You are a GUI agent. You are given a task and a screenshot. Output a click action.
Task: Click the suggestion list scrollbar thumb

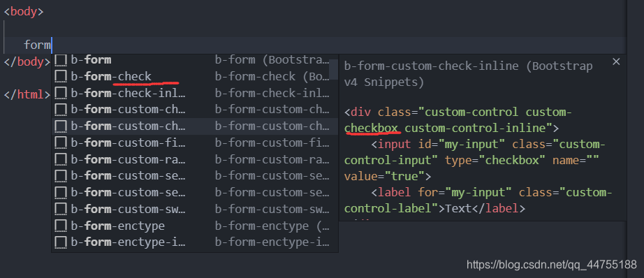point(333,70)
